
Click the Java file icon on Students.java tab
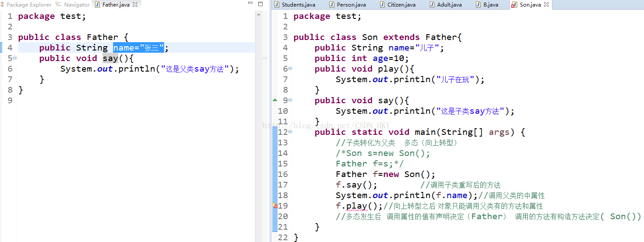[x=277, y=5]
